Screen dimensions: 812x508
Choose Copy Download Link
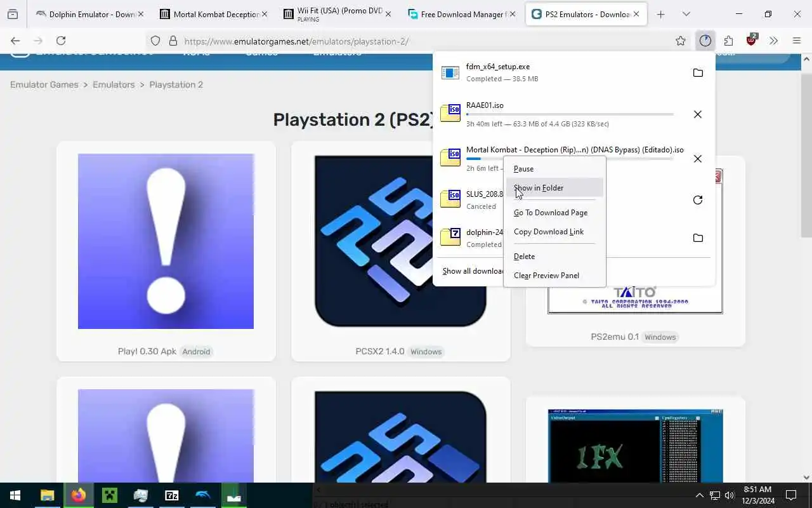[554, 232]
